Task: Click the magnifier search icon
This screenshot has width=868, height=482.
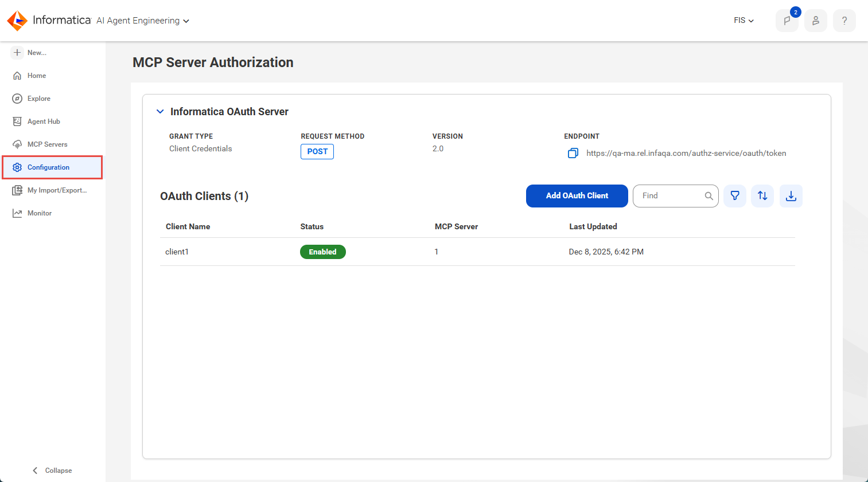Action: pos(709,196)
